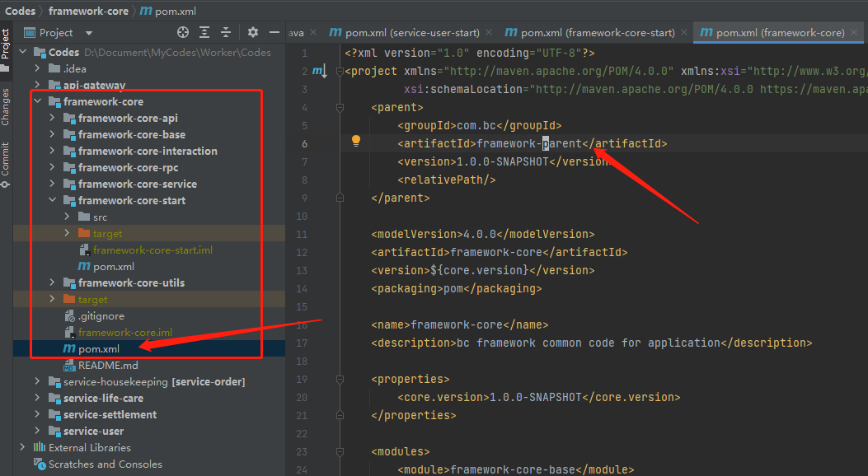Expand External Libraries node
The width and height of the screenshot is (868, 476).
pyautogui.click(x=23, y=447)
